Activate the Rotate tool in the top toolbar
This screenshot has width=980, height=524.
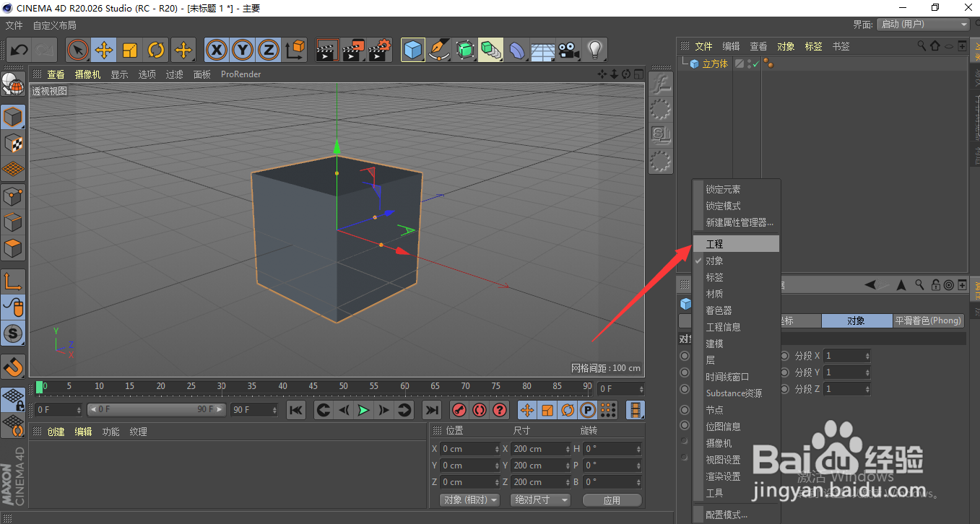(x=156, y=50)
